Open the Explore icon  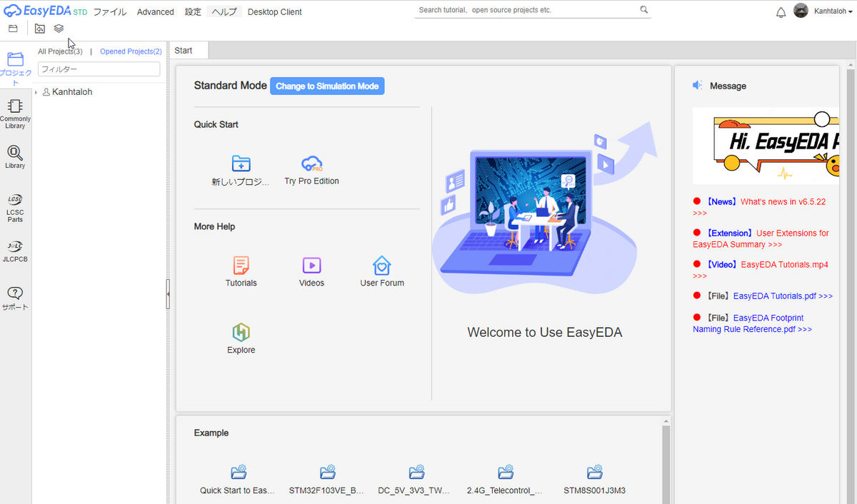pyautogui.click(x=241, y=333)
